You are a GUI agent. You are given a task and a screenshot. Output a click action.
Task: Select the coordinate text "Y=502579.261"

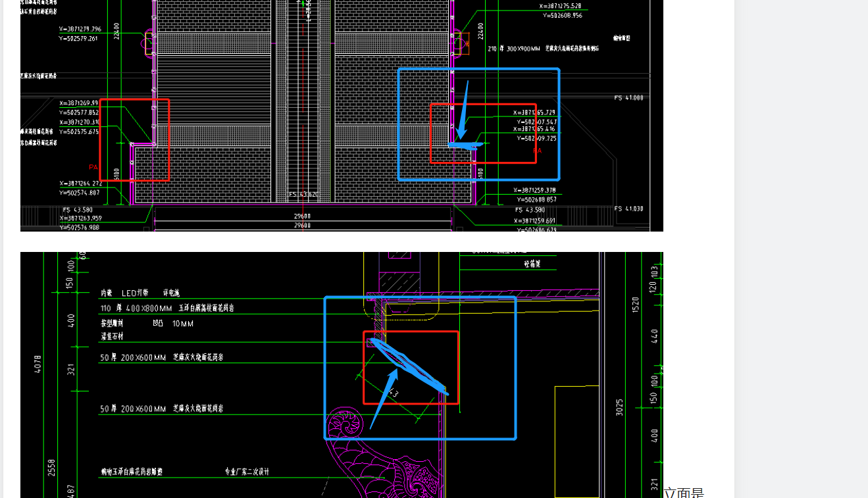[x=79, y=38]
